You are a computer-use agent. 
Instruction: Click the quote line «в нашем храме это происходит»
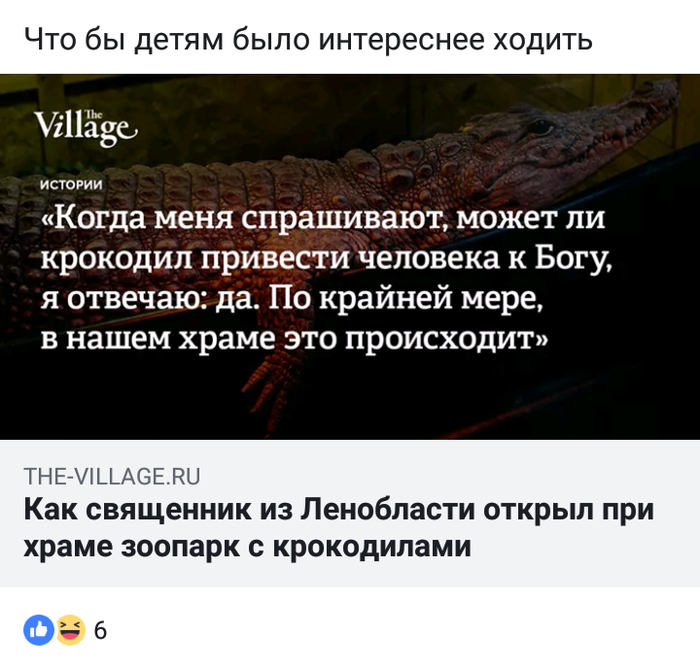point(294,338)
